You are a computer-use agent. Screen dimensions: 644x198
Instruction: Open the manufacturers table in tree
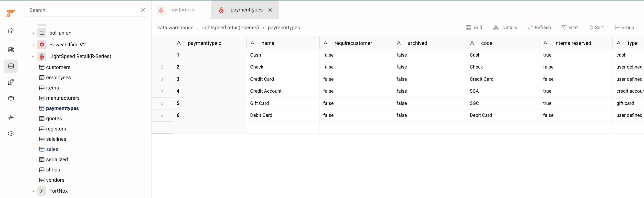pyautogui.click(x=63, y=98)
